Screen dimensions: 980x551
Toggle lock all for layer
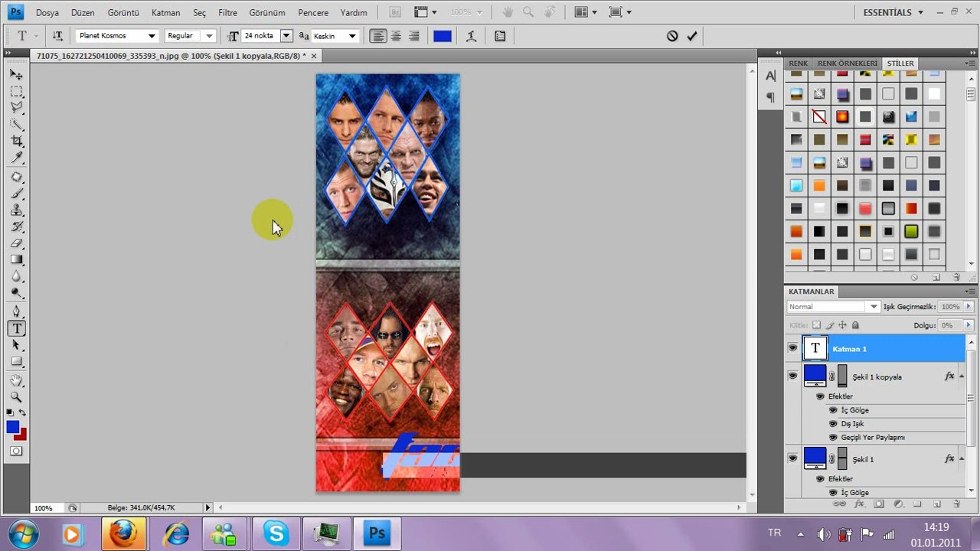point(855,325)
